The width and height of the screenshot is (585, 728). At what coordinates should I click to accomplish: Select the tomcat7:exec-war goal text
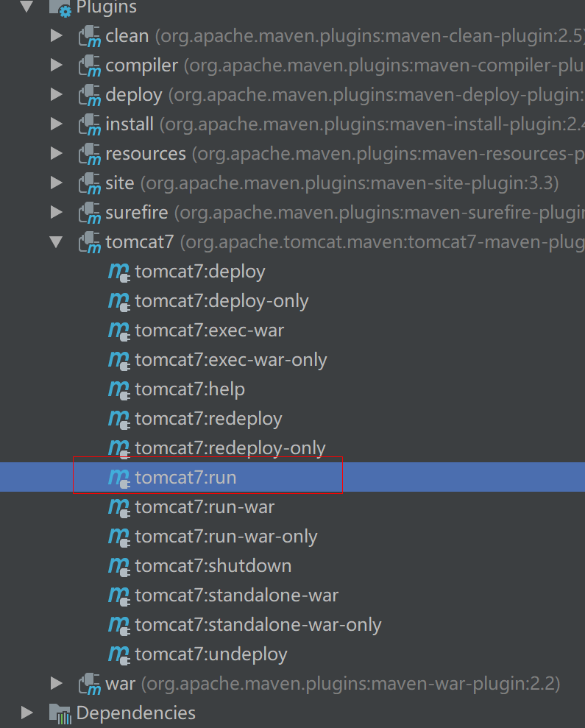(210, 331)
